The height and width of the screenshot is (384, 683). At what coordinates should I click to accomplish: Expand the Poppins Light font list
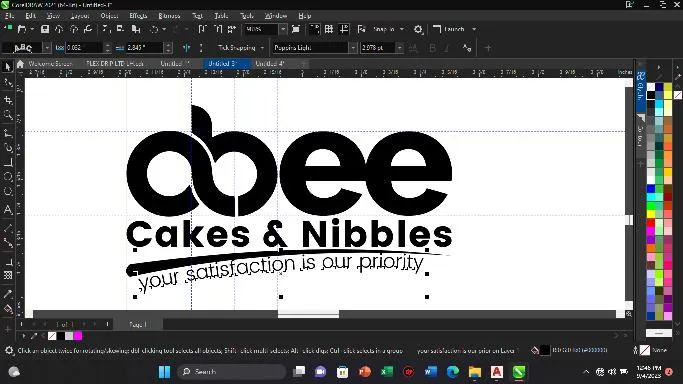(x=353, y=47)
